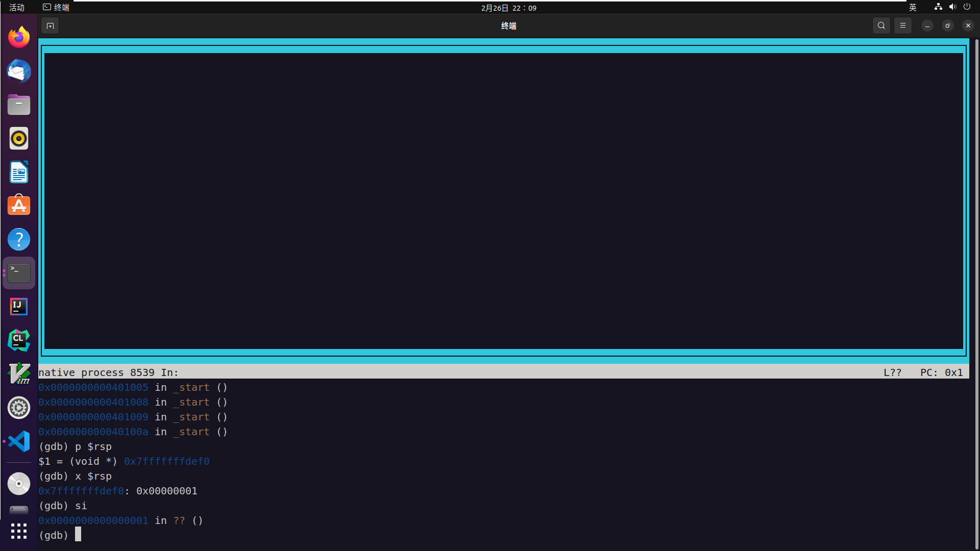Launch CLion from the dock

click(19, 340)
